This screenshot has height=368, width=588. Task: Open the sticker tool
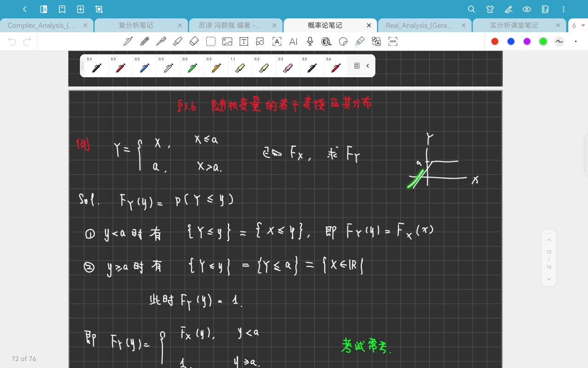pyautogui.click(x=343, y=41)
